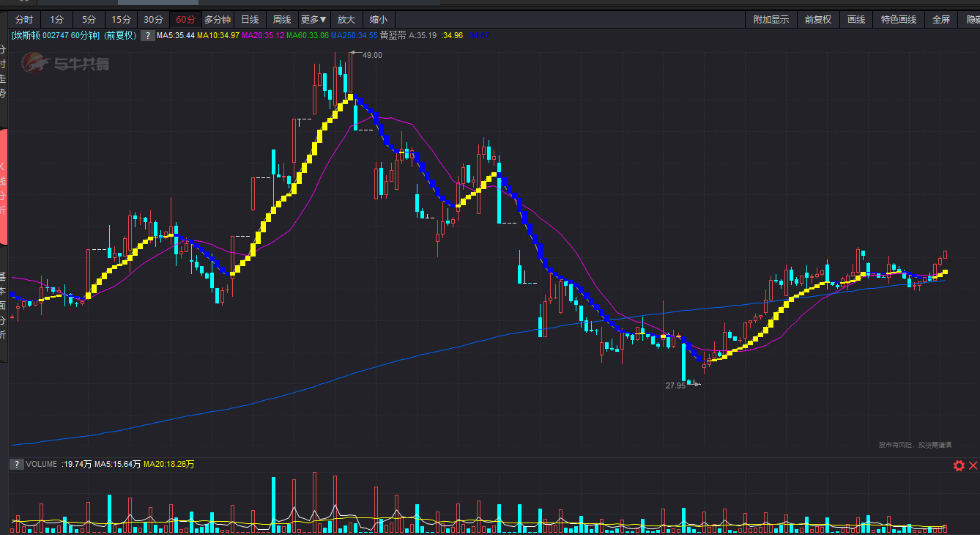
Task: Open VOLUME indicator settings gear
Action: tap(959, 465)
